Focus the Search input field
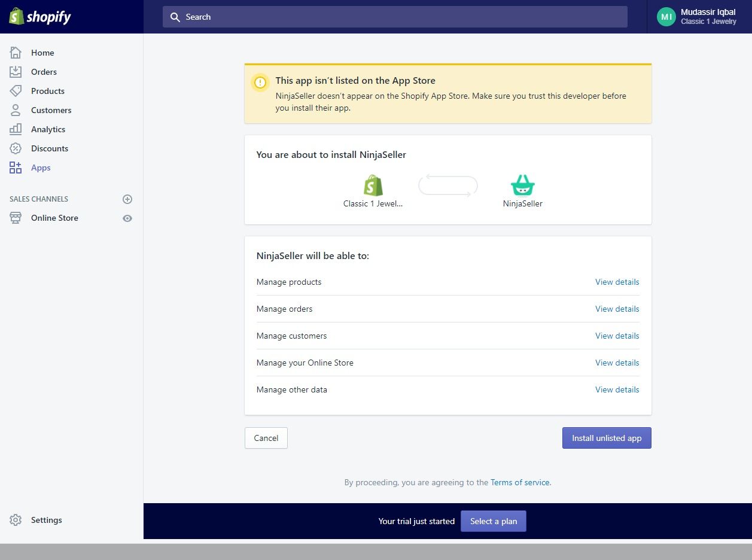This screenshot has width=752, height=560. [395, 17]
